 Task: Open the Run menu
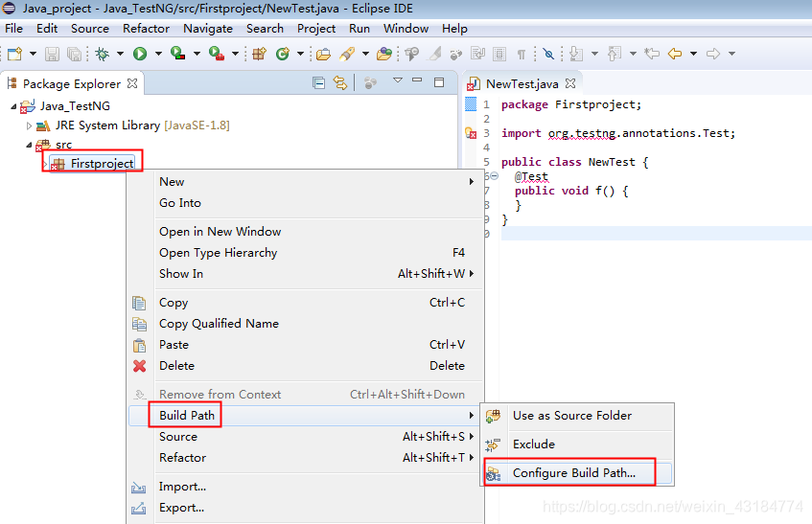click(x=360, y=29)
